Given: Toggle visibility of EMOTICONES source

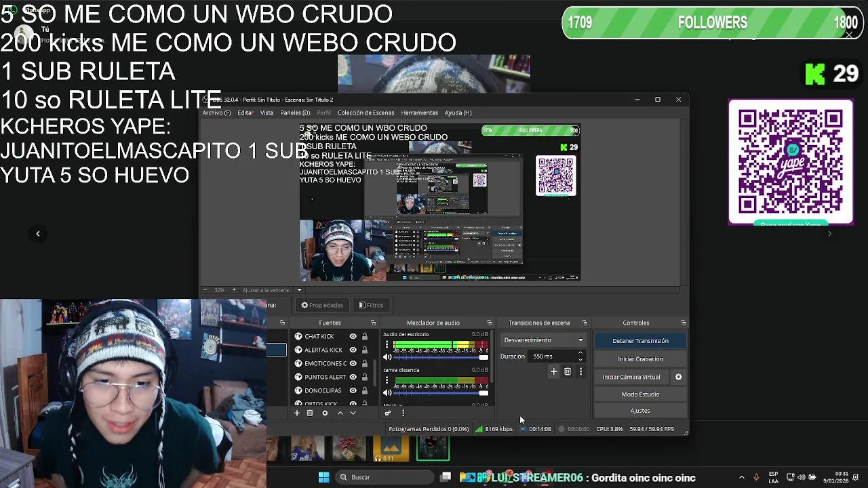Looking at the screenshot, I should (x=353, y=363).
